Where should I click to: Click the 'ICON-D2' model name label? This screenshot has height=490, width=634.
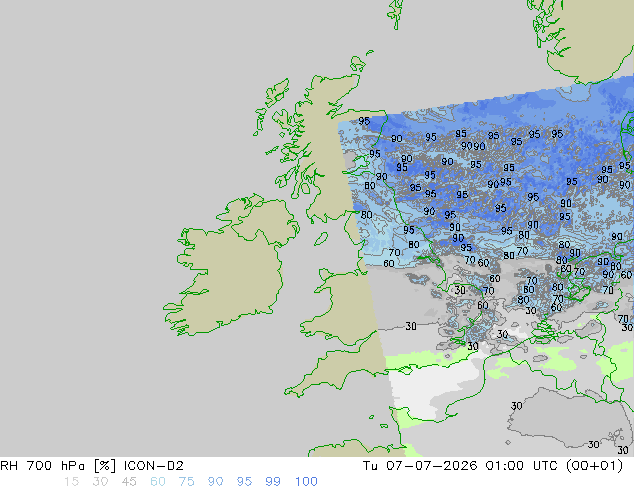[x=154, y=466]
